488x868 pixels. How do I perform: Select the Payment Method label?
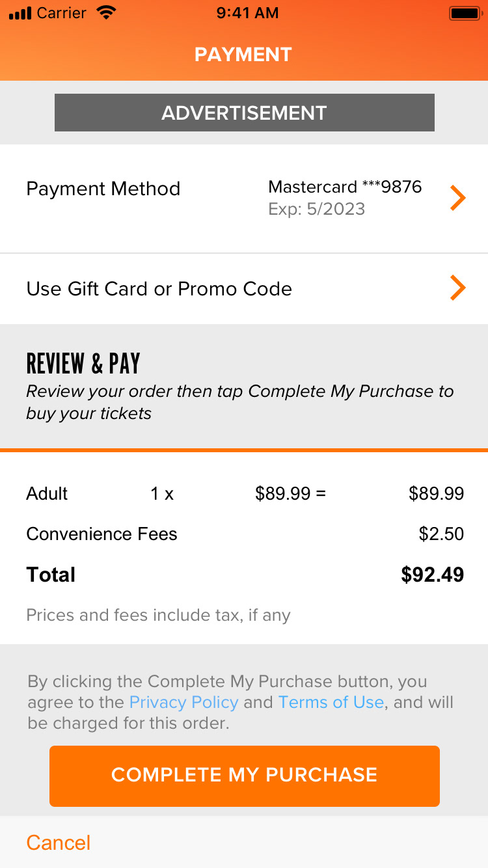click(x=103, y=189)
